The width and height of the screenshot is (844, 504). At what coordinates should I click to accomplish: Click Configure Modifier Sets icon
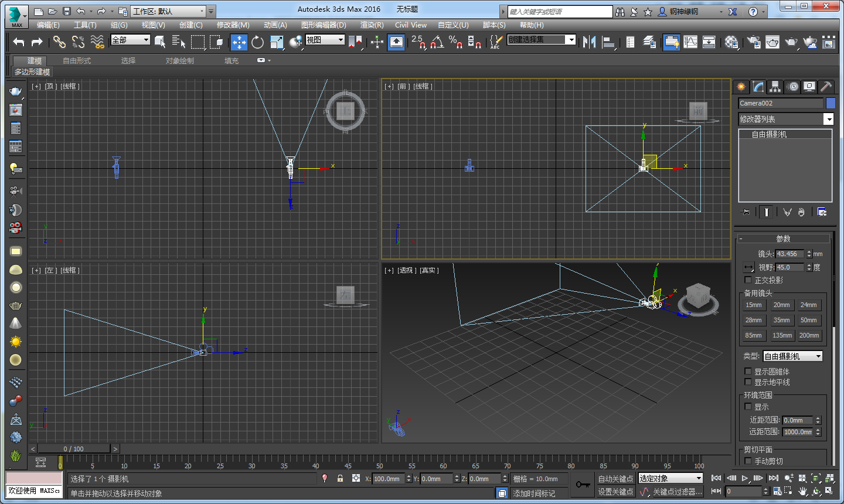(822, 212)
